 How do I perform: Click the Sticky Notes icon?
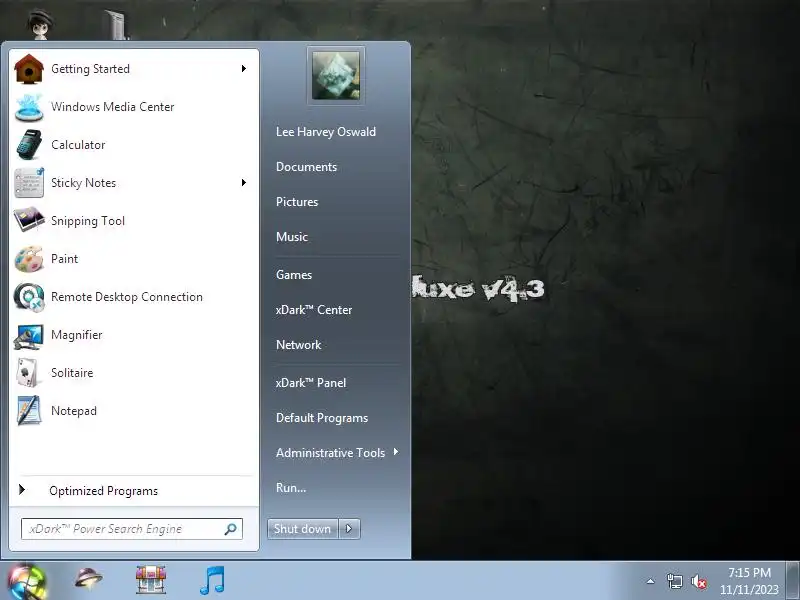[x=29, y=183]
